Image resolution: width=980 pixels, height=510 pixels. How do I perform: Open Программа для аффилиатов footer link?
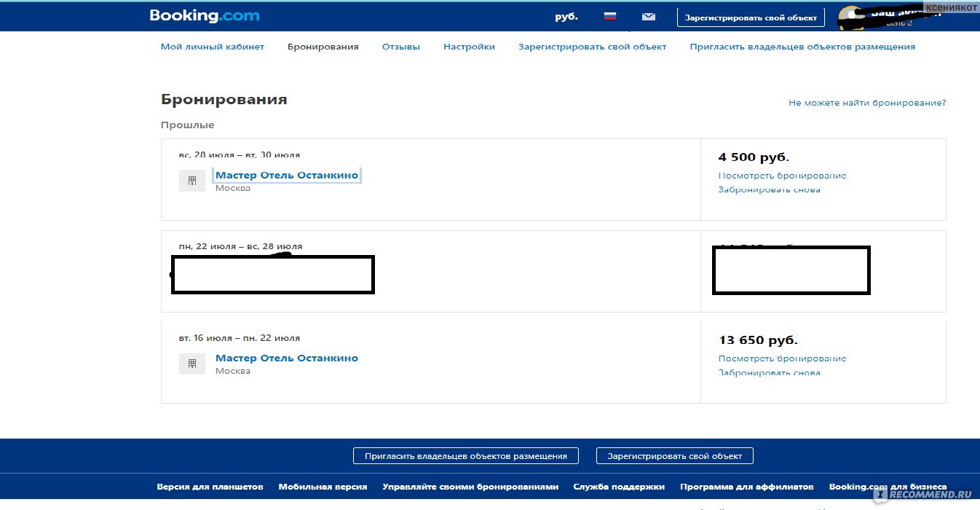pos(746,487)
